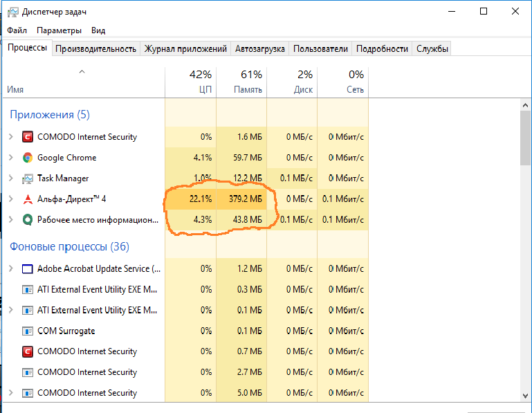Click the Альфа-Директ 4 icon
This screenshot has height=413, width=532.
coord(28,199)
